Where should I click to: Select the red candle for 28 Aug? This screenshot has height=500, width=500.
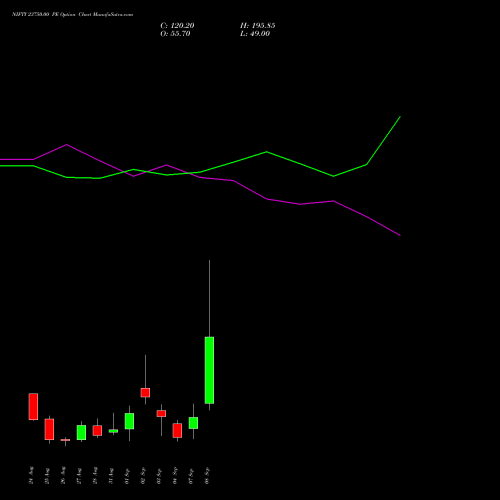point(97,430)
